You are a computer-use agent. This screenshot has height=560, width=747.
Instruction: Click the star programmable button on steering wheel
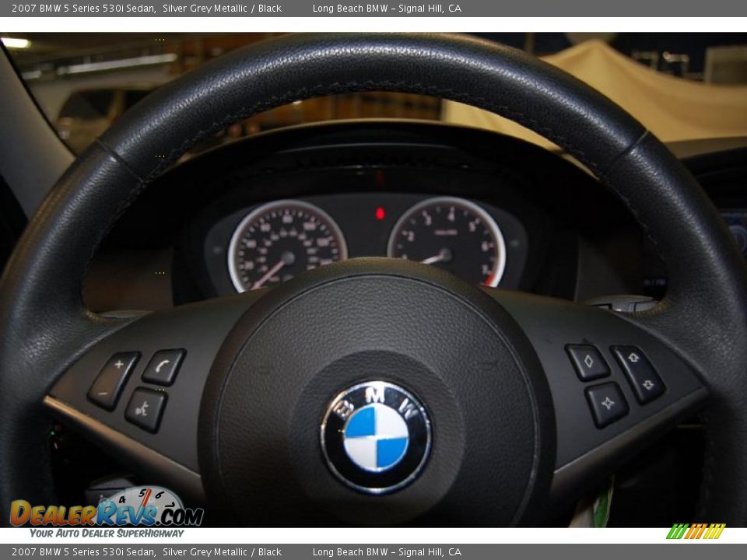606,404
